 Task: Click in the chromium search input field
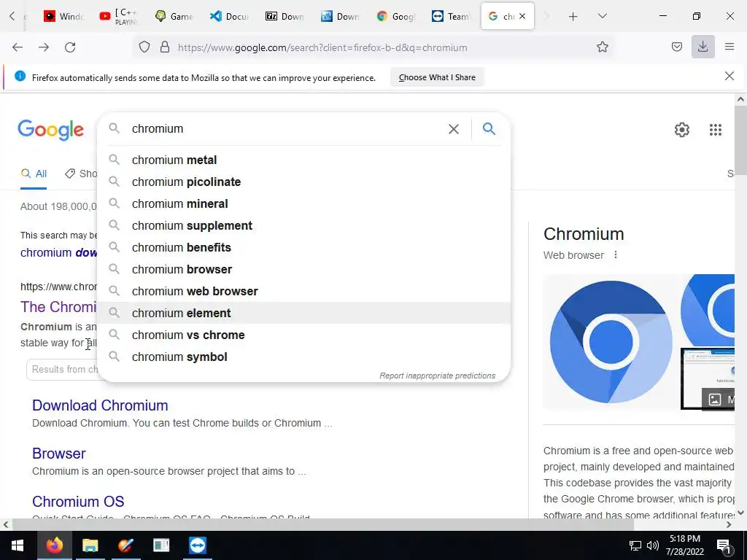pos(286,129)
